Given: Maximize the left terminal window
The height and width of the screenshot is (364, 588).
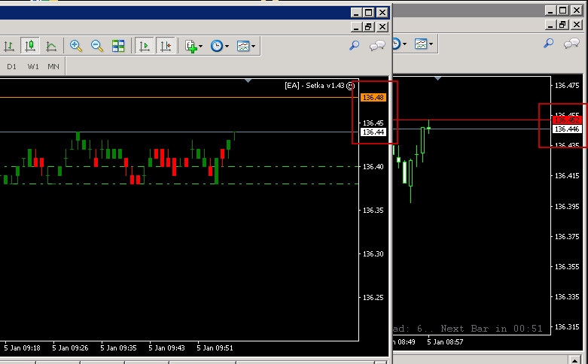Looking at the screenshot, I should tap(368, 12).
